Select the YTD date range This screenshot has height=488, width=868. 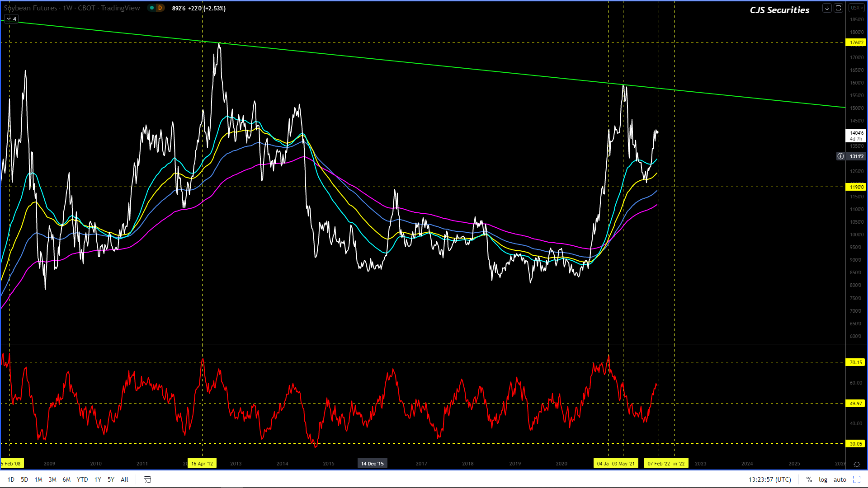pyautogui.click(x=82, y=479)
